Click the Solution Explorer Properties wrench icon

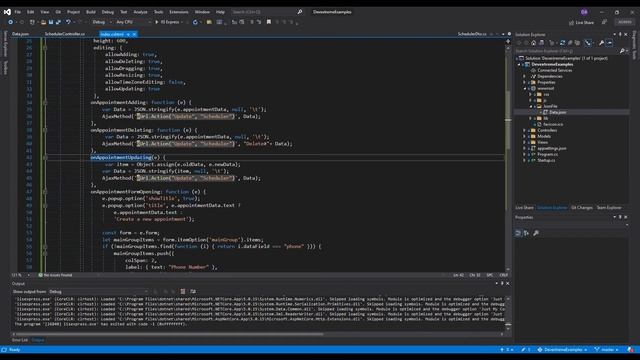[601, 42]
